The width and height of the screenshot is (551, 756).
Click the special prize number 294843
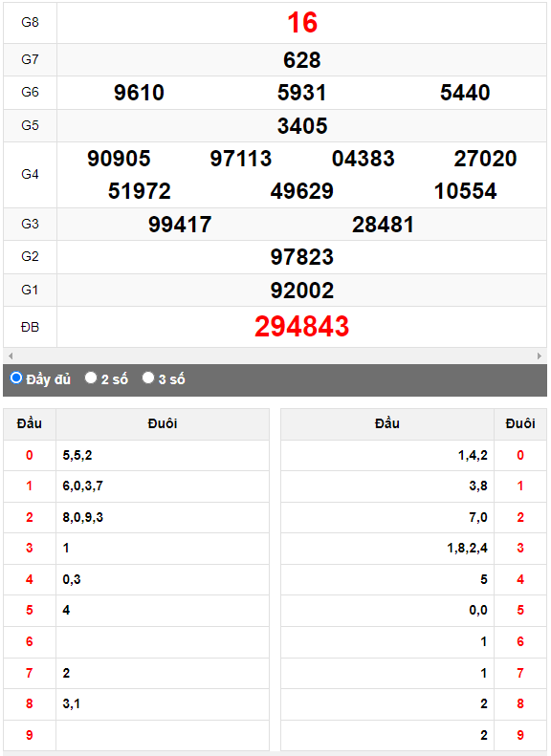[x=301, y=327]
